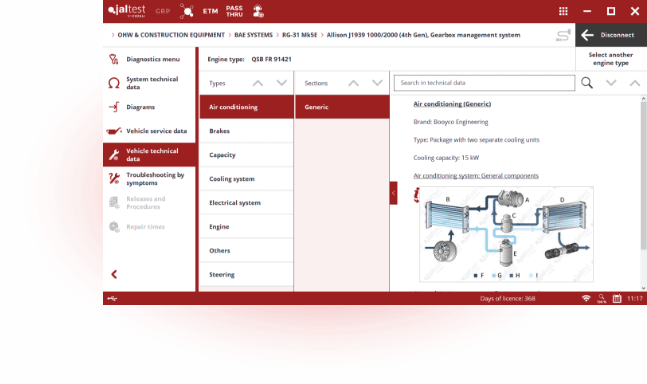
Task: Click the 11:17 clock in status bar
Action: [635, 299]
